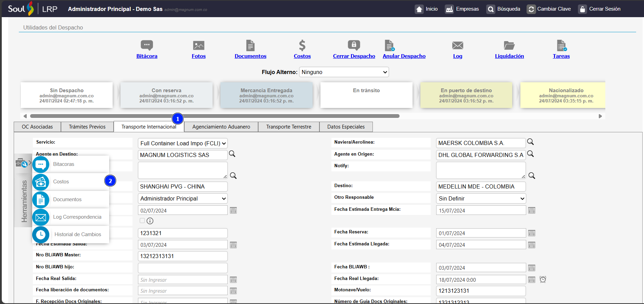Search Naviera/Aerolínea with magnifier icon
Screen dimensions: 644x304
pos(530,142)
